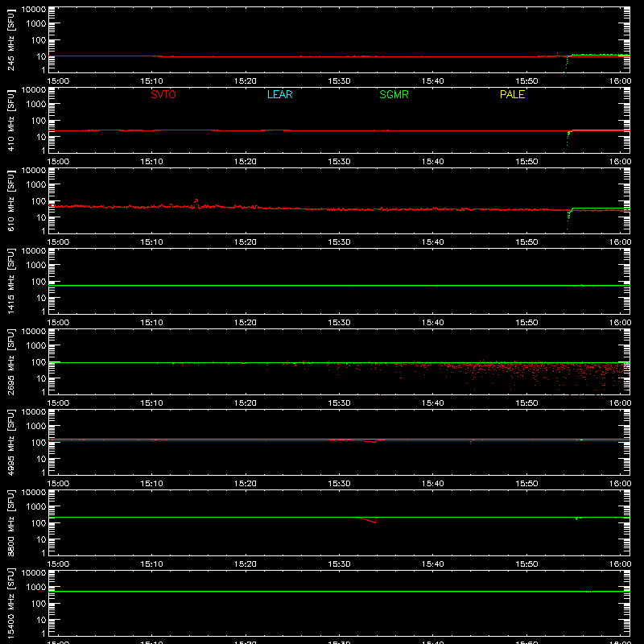Click 15:30 tick label under 245 MHz panel
The image size is (644, 644).
coord(339,81)
